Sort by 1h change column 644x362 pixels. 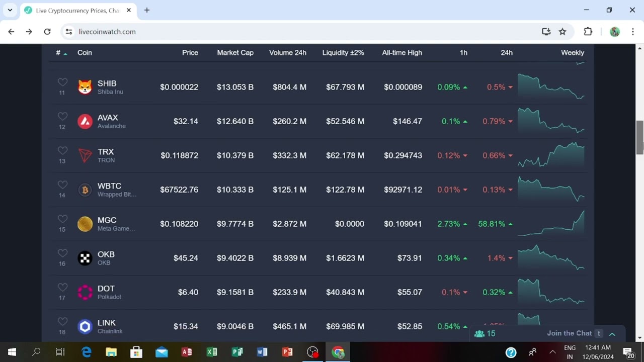pyautogui.click(x=463, y=52)
